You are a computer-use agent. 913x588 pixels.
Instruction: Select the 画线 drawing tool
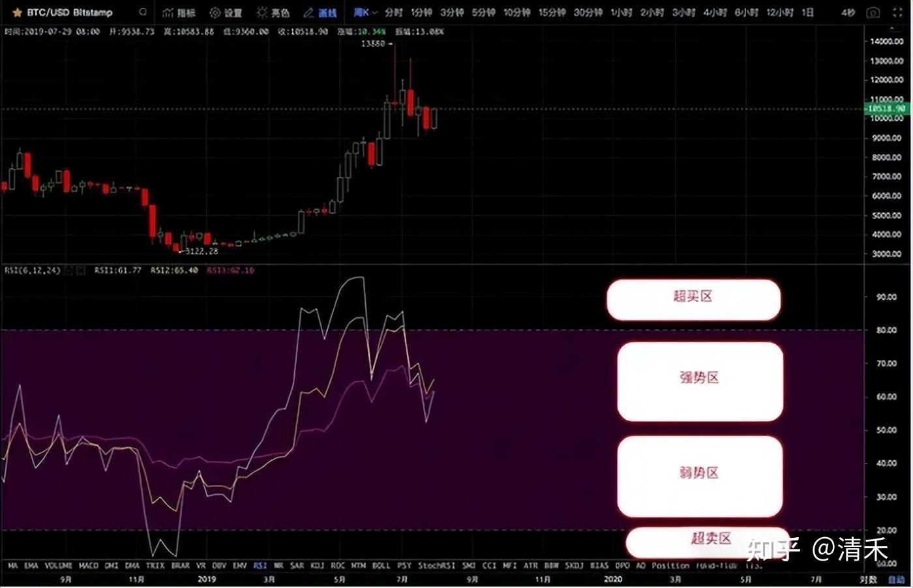click(x=320, y=12)
